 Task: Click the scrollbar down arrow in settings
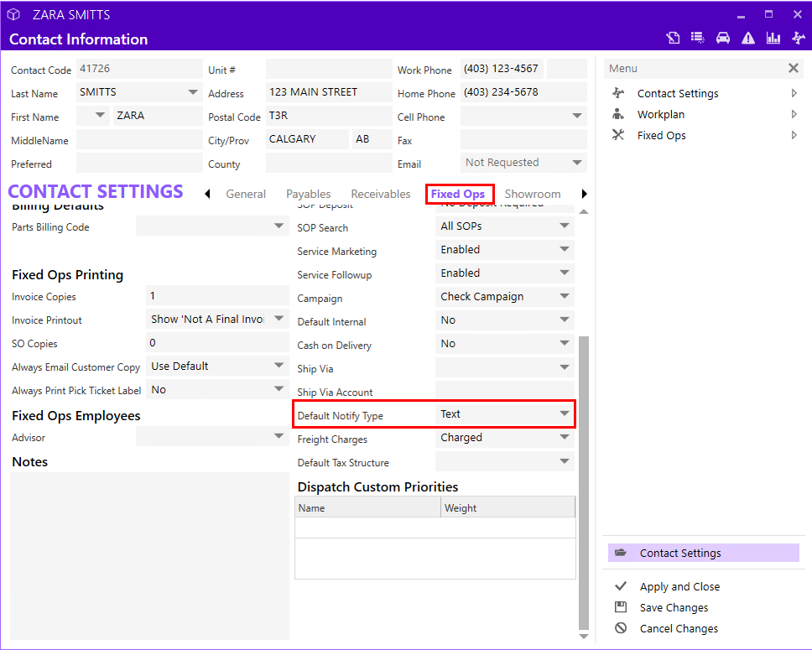(584, 636)
